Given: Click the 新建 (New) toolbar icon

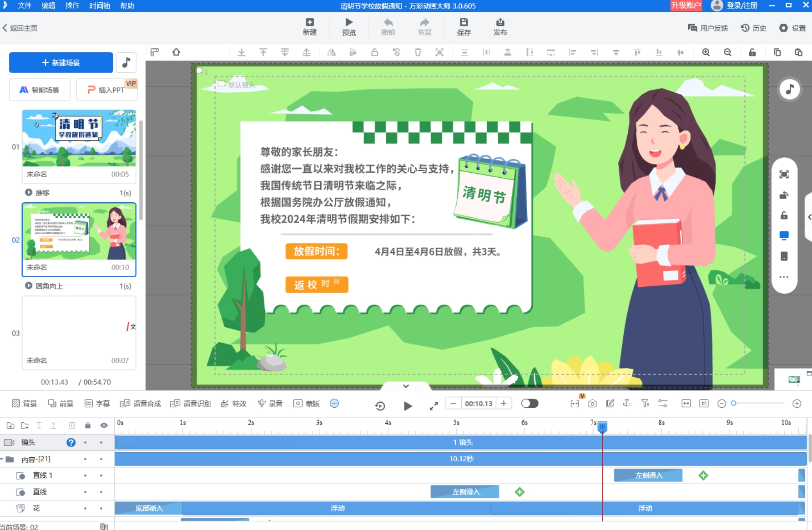Looking at the screenshot, I should point(310,27).
